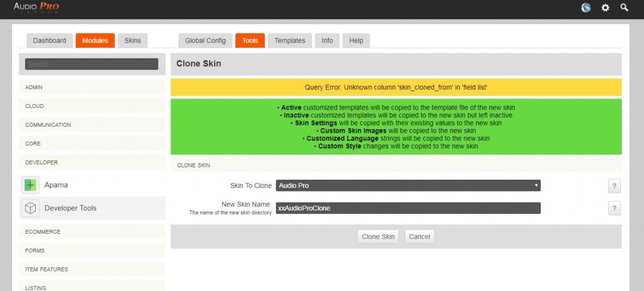
Task: Open the globe site icon
Action: point(586,8)
